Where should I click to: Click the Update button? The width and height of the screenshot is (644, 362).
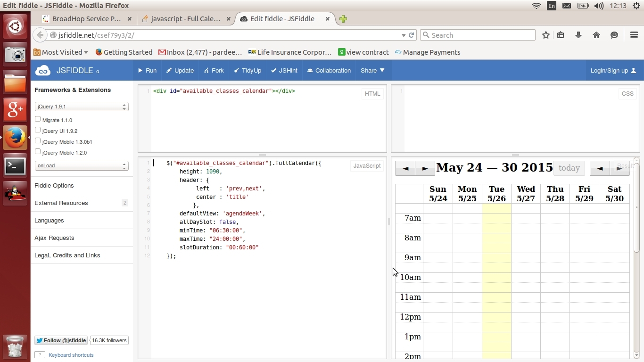180,71
